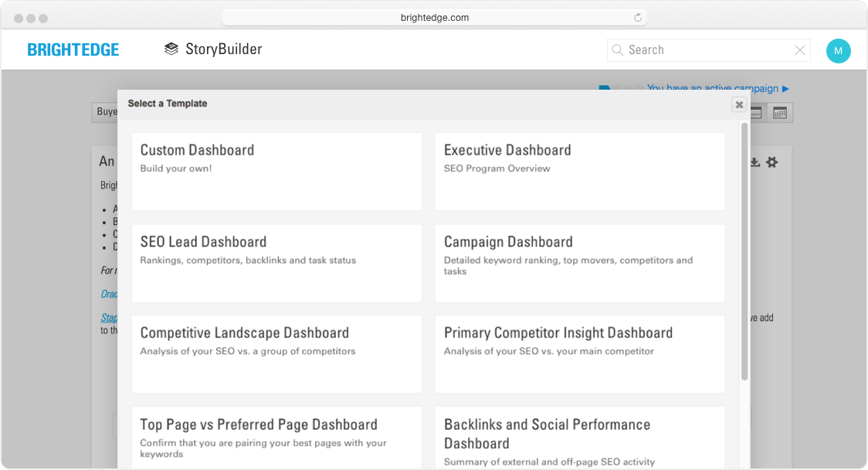Select the Executive Dashboard template
This screenshot has width=868, height=470.
tap(579, 171)
